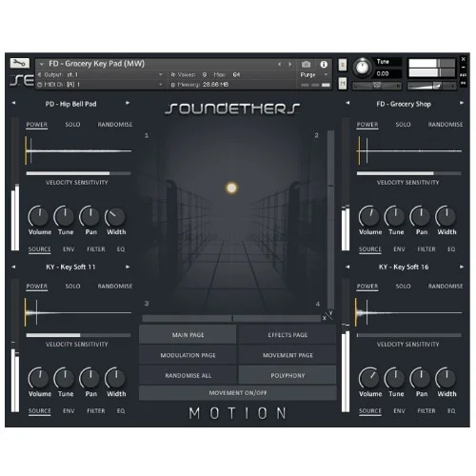The height and width of the screenshot is (476, 476).
Task: Open the info icon in header
Action: tap(324, 65)
